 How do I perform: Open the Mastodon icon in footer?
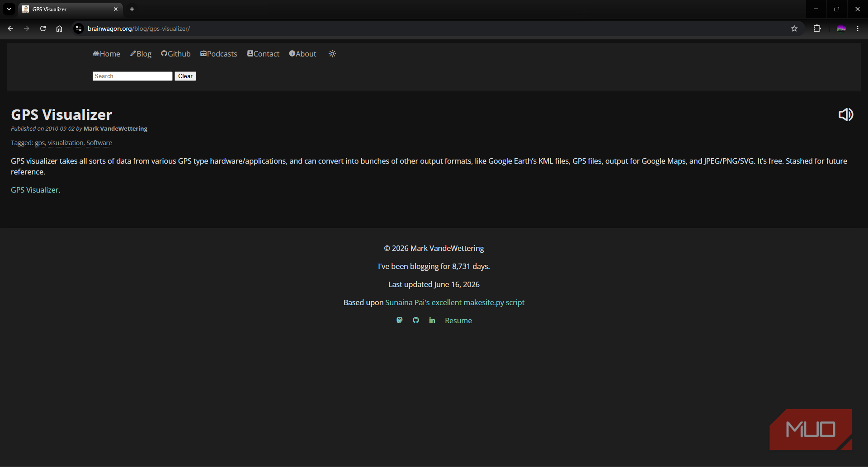400,320
